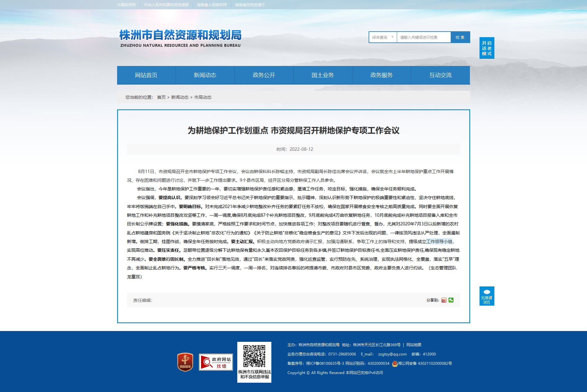
Task: Click the Copyright All Rights Reseved text
Action: tap(316, 373)
